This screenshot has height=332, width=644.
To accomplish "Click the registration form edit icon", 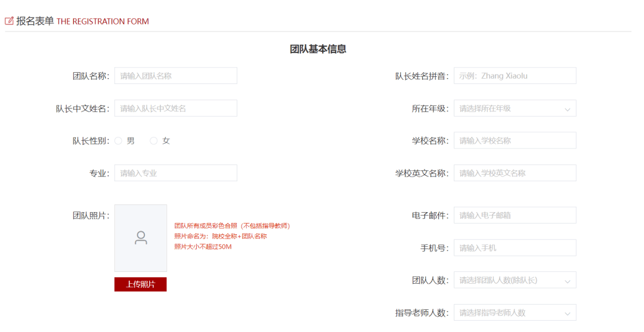I will click(x=9, y=21).
